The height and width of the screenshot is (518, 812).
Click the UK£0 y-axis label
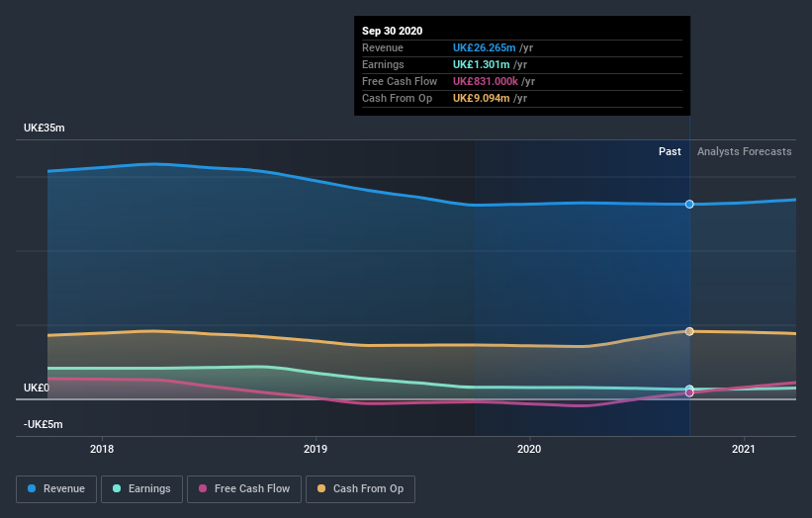point(37,388)
